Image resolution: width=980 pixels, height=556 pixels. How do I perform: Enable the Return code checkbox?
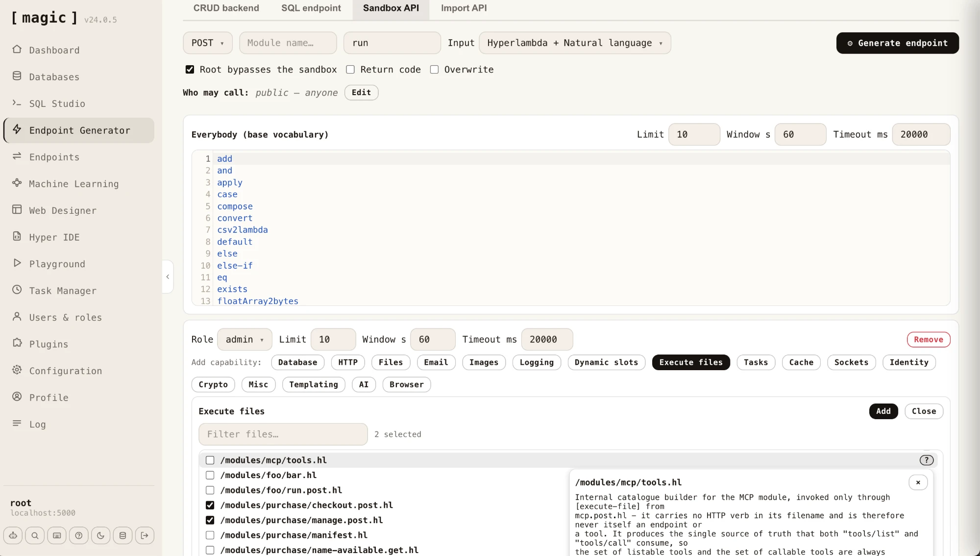[350, 70]
